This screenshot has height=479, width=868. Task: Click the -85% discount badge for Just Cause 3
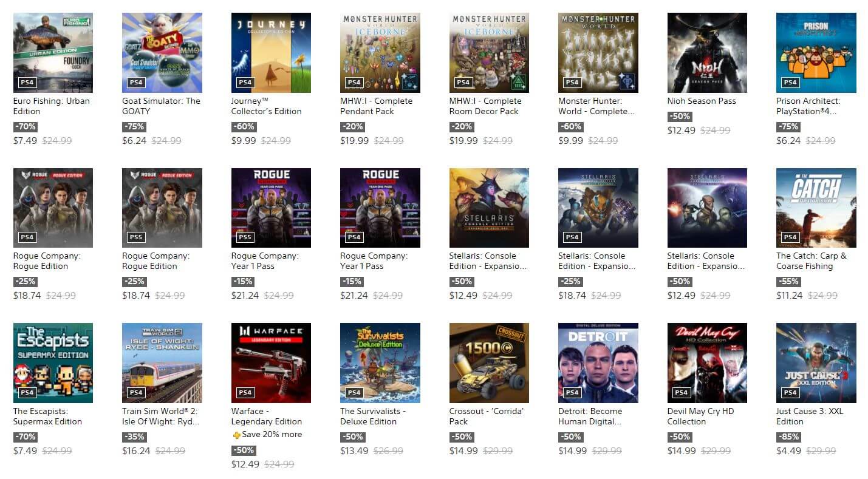coord(788,437)
